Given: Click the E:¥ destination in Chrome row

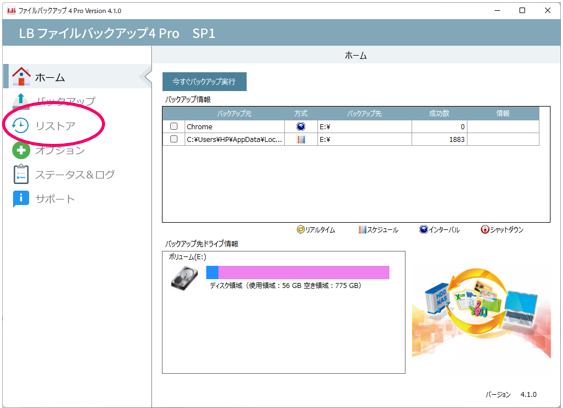Looking at the screenshot, I should (364, 126).
